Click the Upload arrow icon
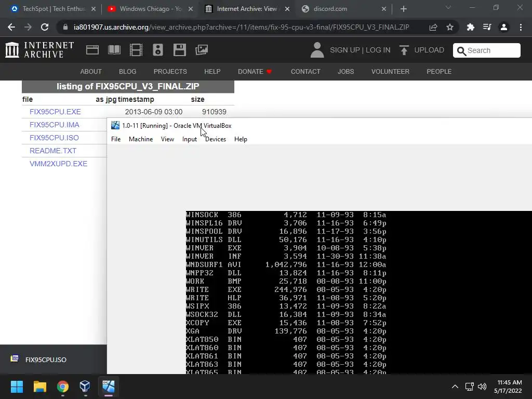Viewport: 532px width, 399px height. tap(404, 50)
